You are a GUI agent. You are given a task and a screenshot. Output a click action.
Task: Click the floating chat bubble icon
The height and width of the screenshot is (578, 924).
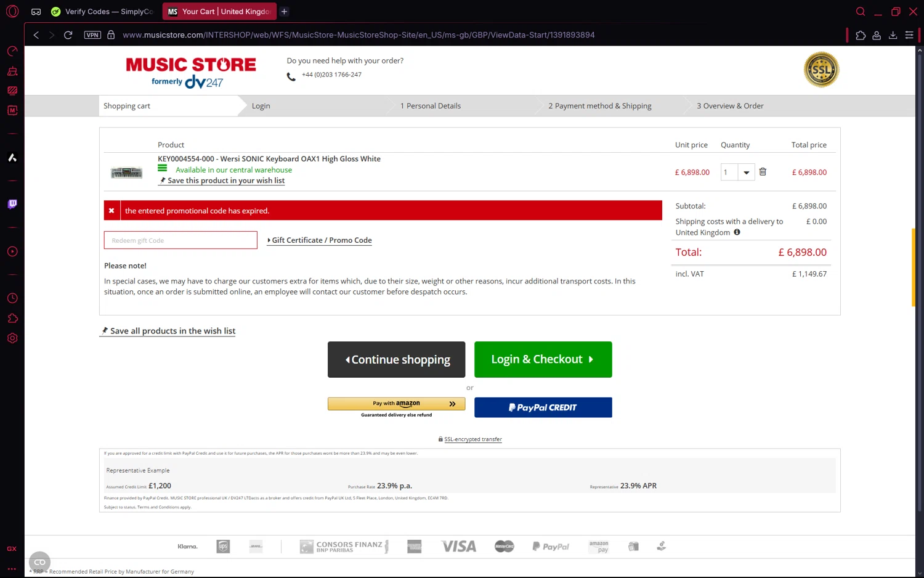(40, 562)
